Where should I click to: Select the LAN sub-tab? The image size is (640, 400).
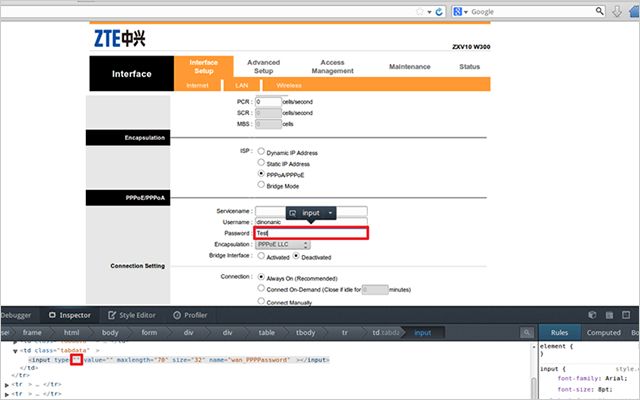pyautogui.click(x=242, y=85)
